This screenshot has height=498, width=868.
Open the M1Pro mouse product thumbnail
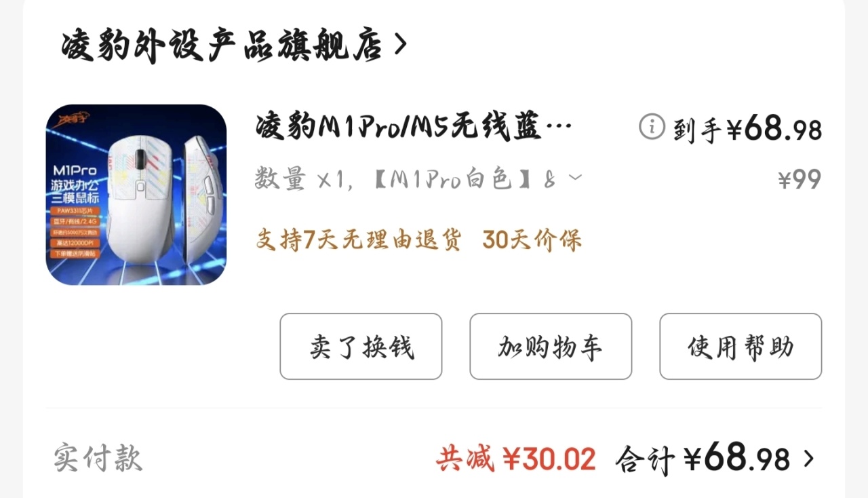(x=136, y=195)
